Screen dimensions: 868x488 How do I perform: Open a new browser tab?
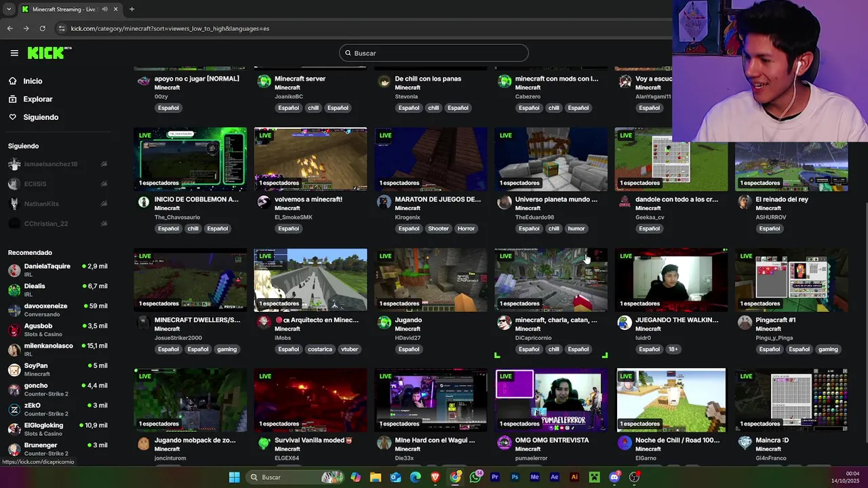point(132,9)
